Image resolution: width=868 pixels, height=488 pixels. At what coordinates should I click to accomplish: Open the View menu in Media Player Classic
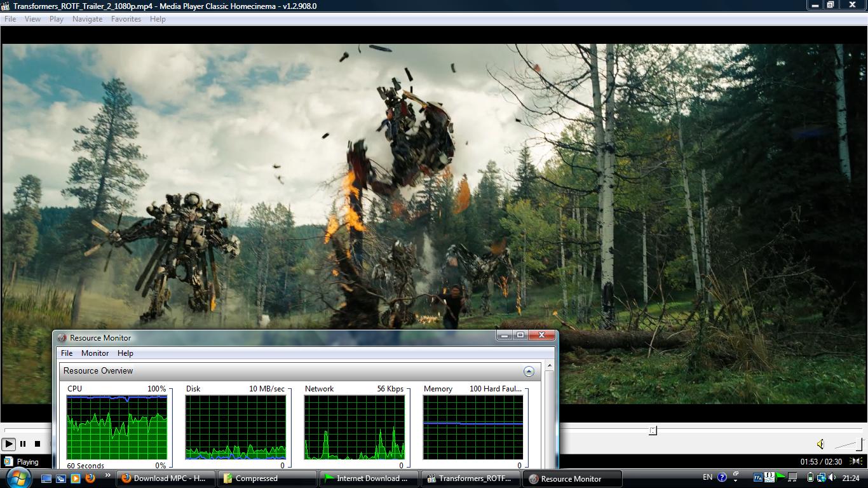coord(32,19)
